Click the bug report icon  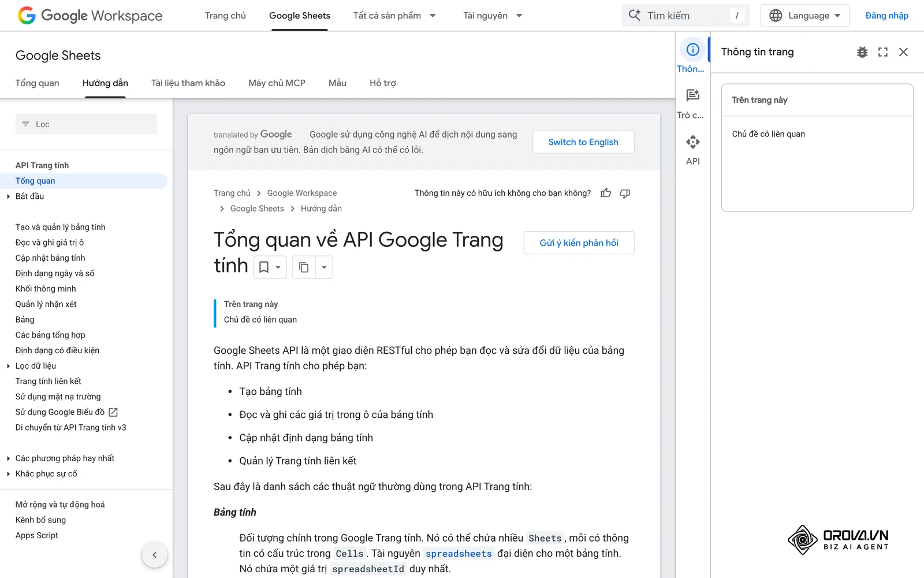tap(862, 52)
